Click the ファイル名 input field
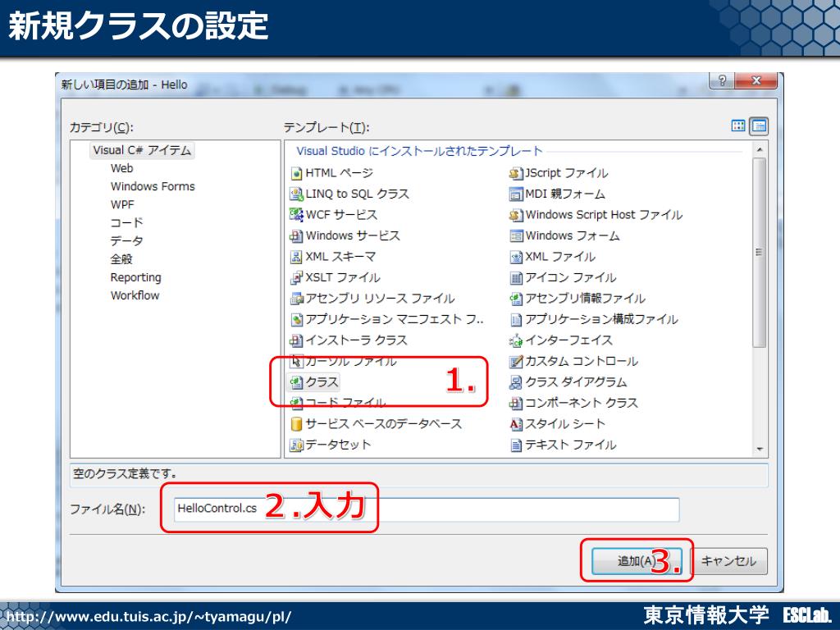 click(x=427, y=509)
